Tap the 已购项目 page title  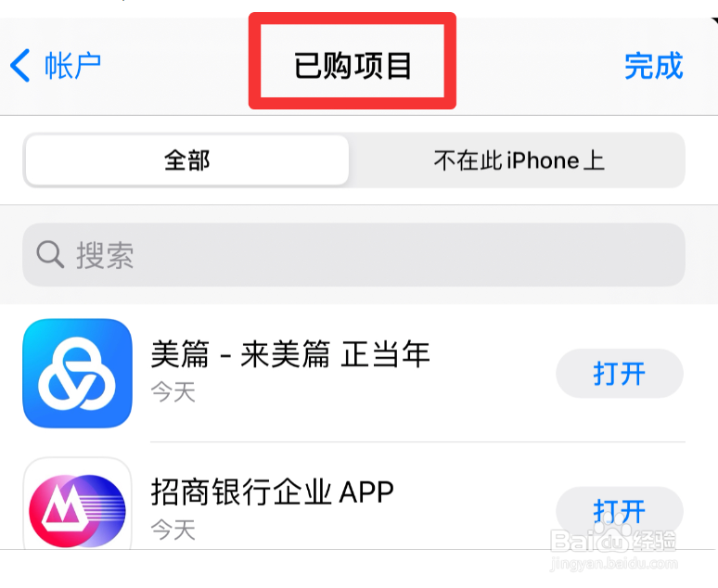pyautogui.click(x=353, y=66)
